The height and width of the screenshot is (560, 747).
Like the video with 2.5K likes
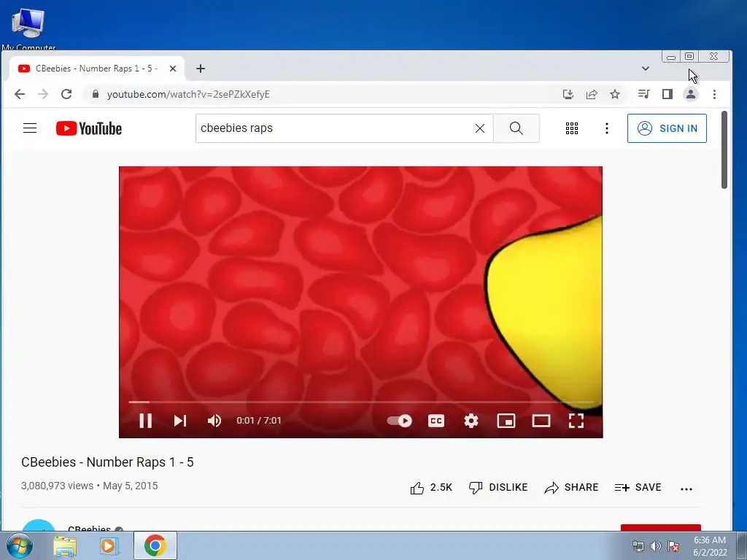[431, 488]
